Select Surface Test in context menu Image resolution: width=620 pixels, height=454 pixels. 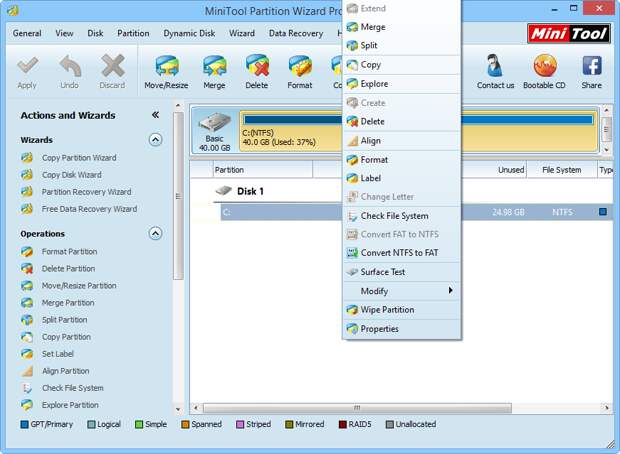[382, 272]
